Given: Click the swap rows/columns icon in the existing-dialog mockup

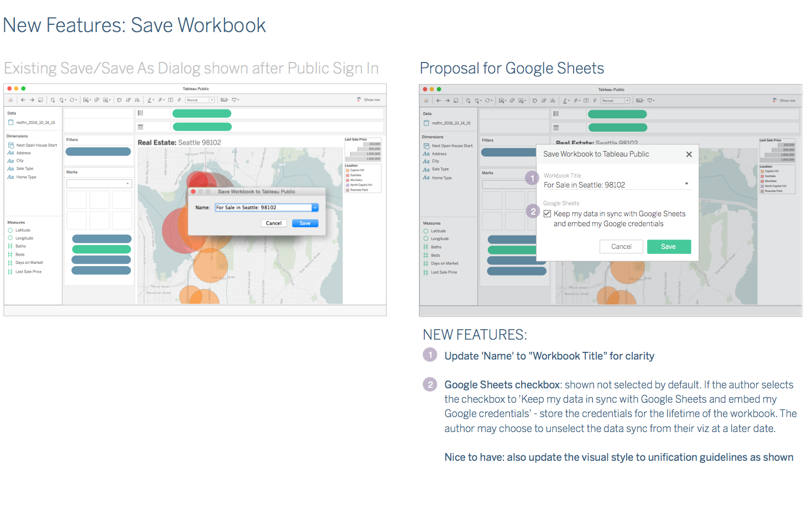Looking at the screenshot, I should (119, 100).
